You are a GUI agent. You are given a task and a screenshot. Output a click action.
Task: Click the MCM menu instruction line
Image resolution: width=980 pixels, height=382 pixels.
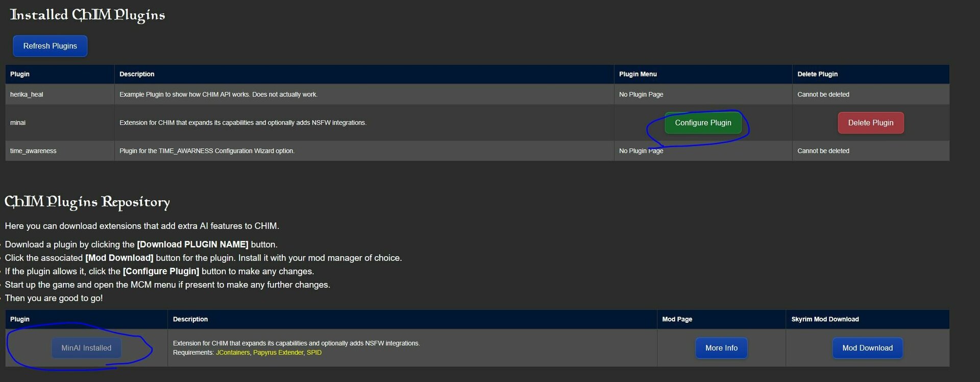coord(167,285)
